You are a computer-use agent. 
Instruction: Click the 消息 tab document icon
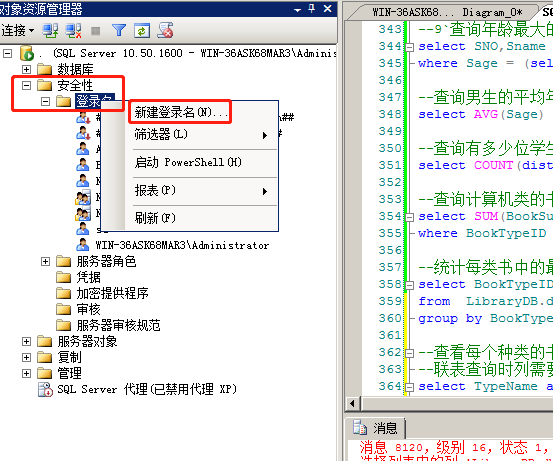pyautogui.click(x=360, y=427)
